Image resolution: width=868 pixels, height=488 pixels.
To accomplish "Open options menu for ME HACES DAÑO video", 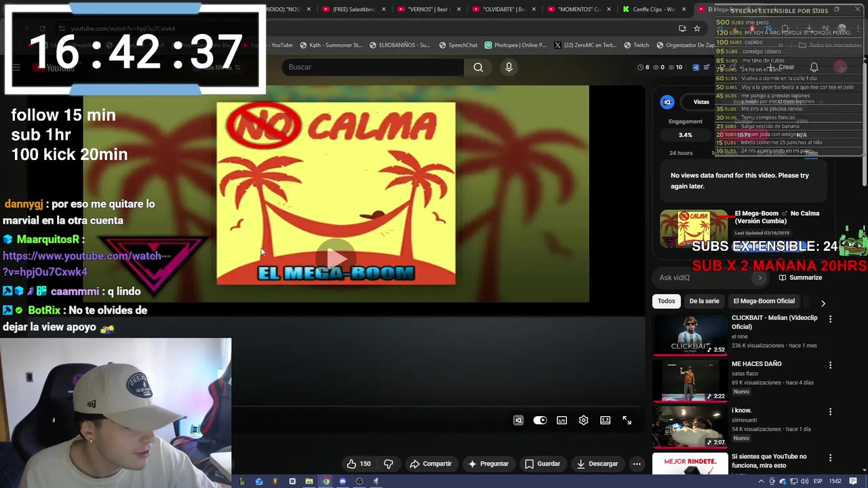I will click(830, 365).
